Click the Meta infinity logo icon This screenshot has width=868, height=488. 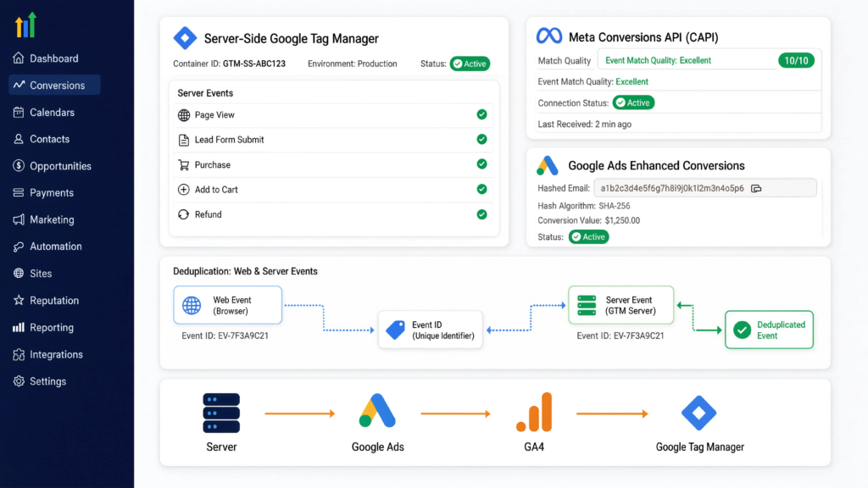[549, 36]
